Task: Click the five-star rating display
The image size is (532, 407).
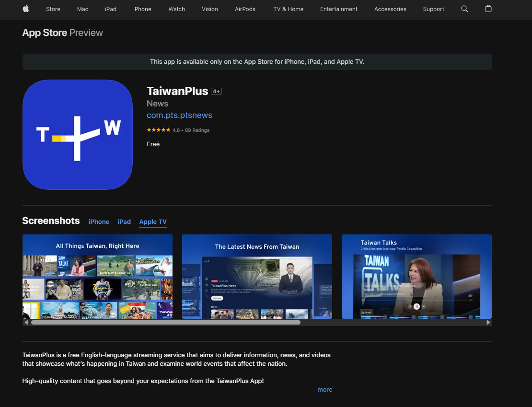Action: [x=158, y=129]
